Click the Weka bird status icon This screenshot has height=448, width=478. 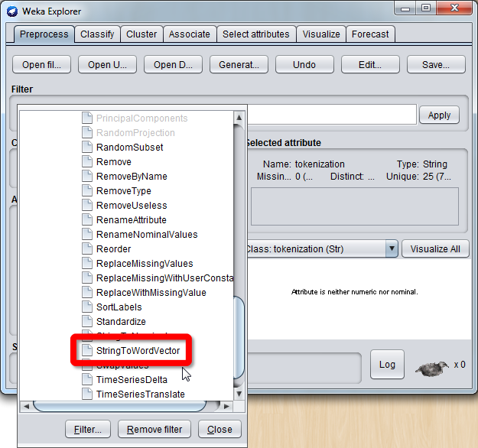[432, 368]
